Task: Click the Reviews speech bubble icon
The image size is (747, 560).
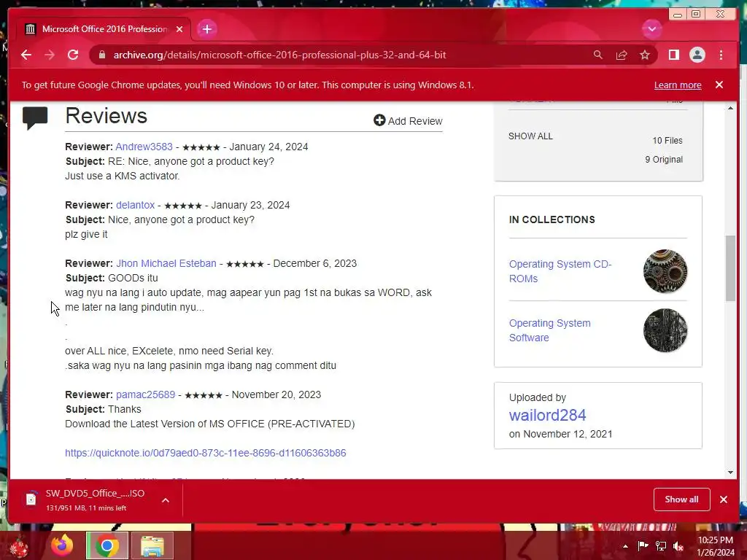Action: point(35,117)
